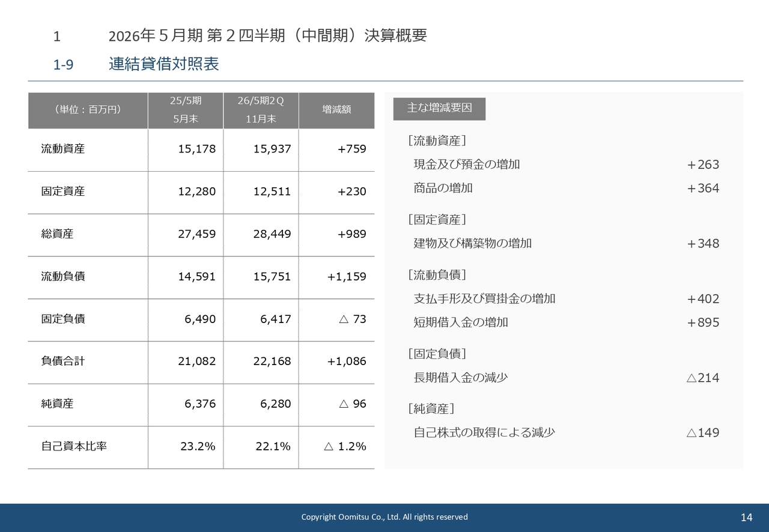The width and height of the screenshot is (769, 532).
Task: Select 建物及び構築物の増加 text
Action: pos(473,244)
